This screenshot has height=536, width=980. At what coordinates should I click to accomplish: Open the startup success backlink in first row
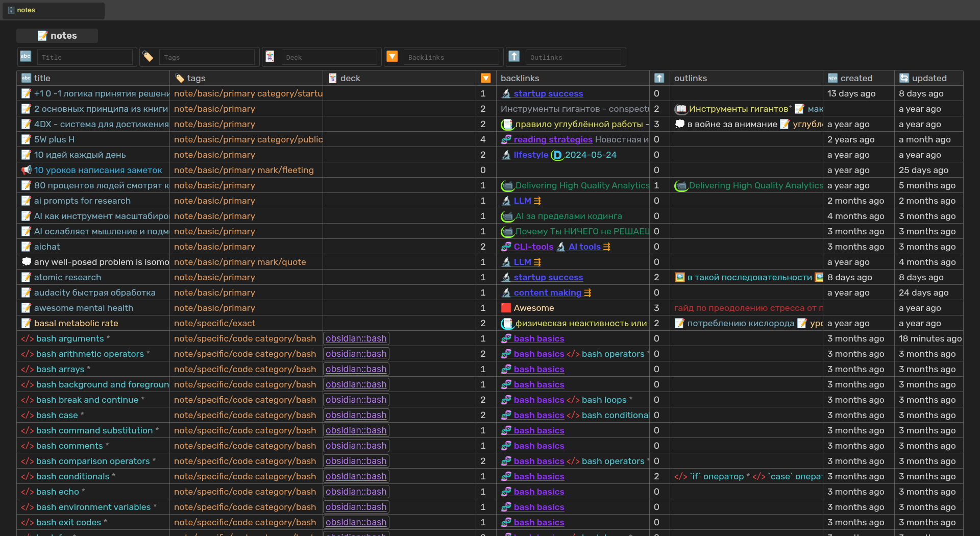(x=548, y=93)
